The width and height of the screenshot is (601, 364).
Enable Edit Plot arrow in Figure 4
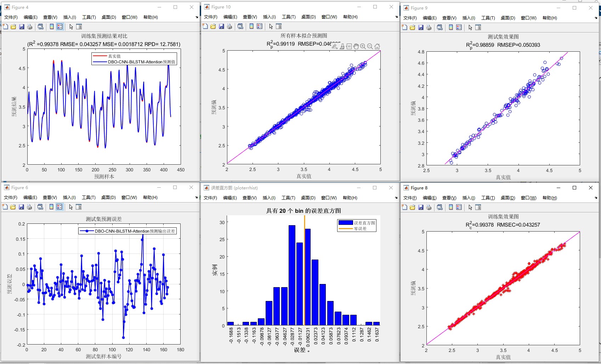coord(71,27)
